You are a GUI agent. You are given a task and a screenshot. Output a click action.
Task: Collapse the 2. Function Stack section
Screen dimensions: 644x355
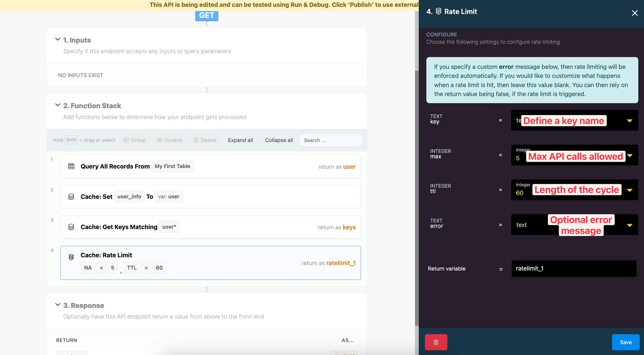pyautogui.click(x=58, y=105)
